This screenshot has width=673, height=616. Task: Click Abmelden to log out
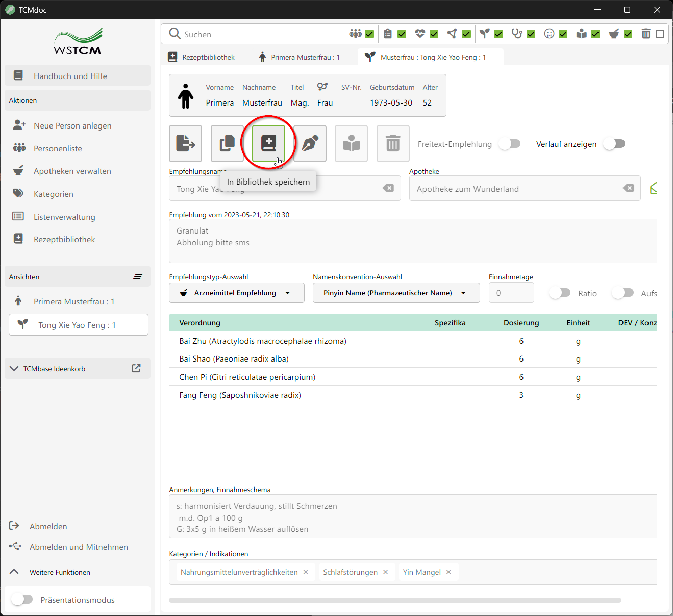(48, 526)
